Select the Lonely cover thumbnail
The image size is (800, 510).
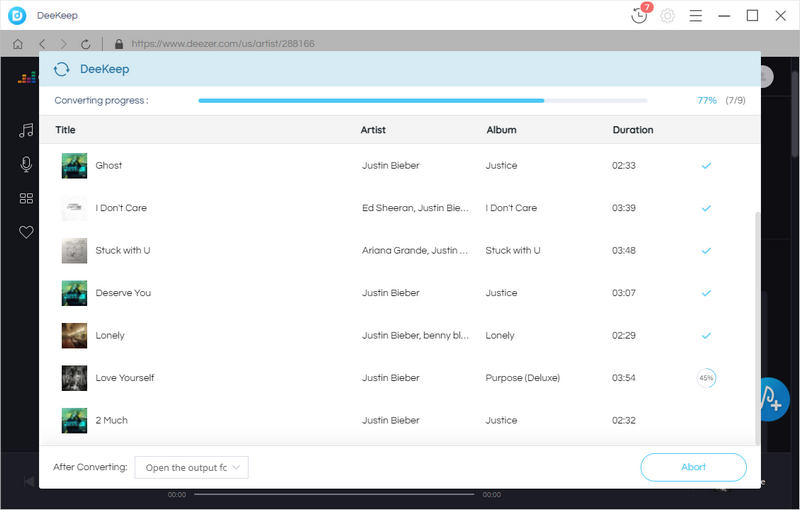[x=74, y=336]
